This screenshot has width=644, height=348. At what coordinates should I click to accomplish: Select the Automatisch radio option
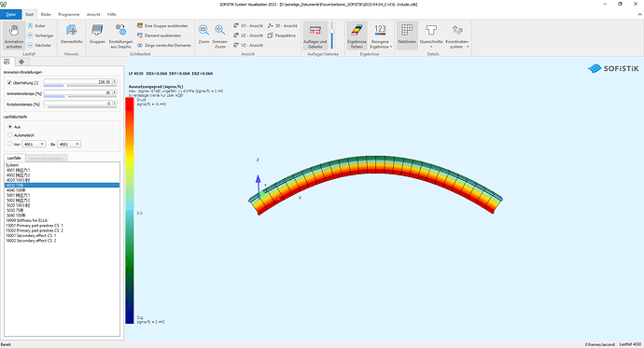[x=10, y=135]
